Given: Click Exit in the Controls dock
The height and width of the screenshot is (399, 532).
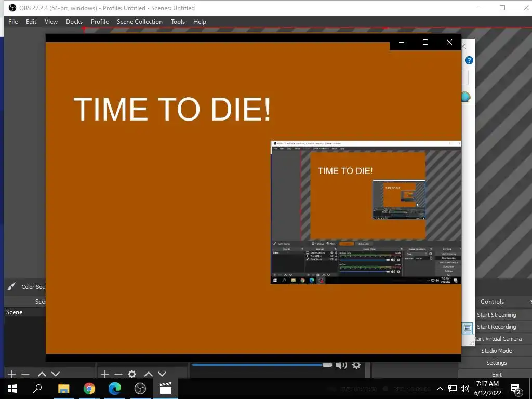Looking at the screenshot, I should coord(497,374).
